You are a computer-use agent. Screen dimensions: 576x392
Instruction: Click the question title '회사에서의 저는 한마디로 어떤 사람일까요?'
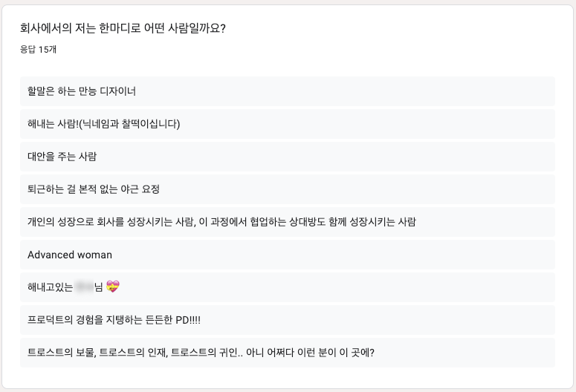click(x=123, y=28)
